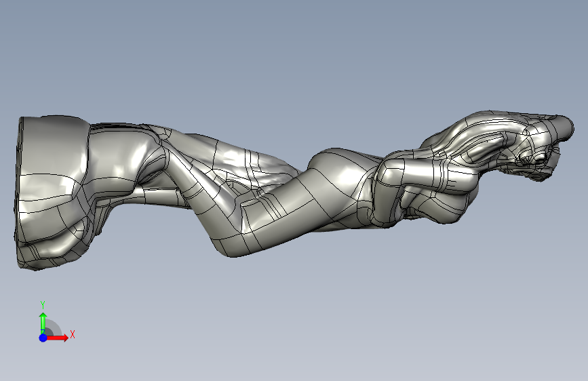Click the red X axis arrow in triad

pos(57,338)
